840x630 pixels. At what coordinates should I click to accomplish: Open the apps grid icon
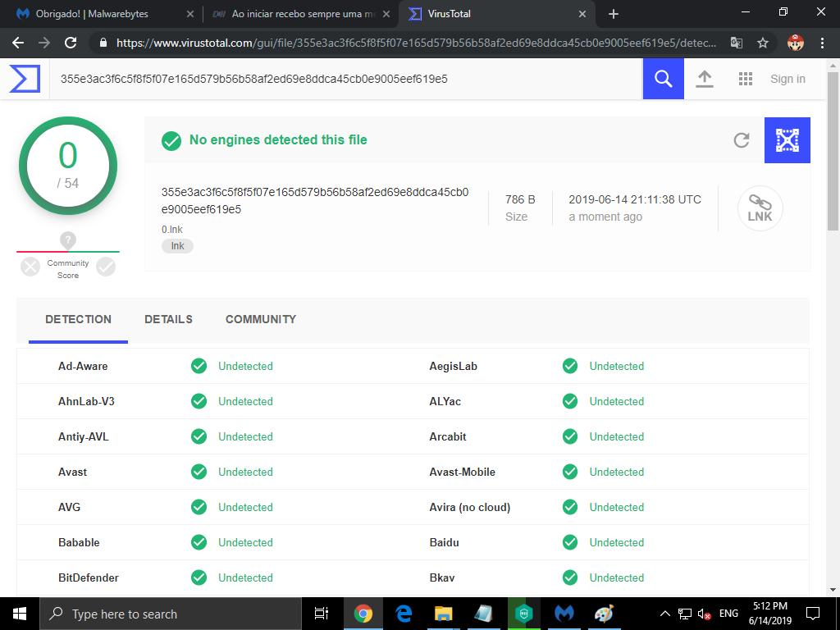[745, 79]
